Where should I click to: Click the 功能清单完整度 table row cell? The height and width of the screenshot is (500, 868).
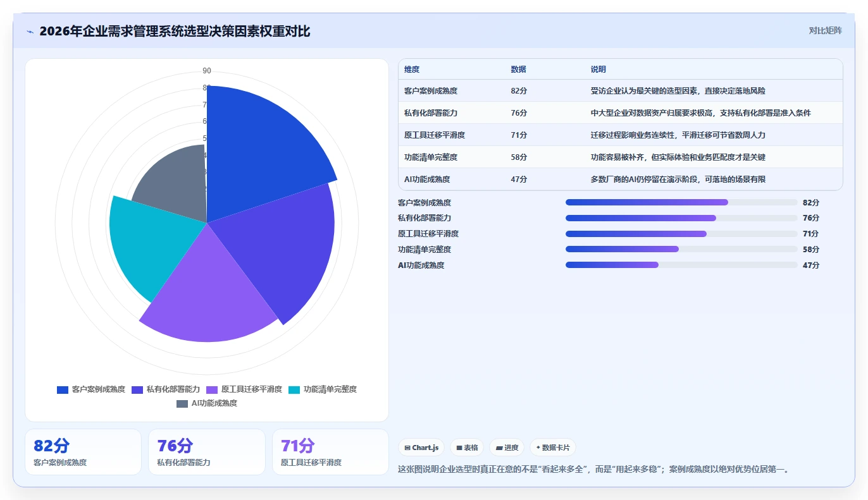pyautogui.click(x=431, y=157)
